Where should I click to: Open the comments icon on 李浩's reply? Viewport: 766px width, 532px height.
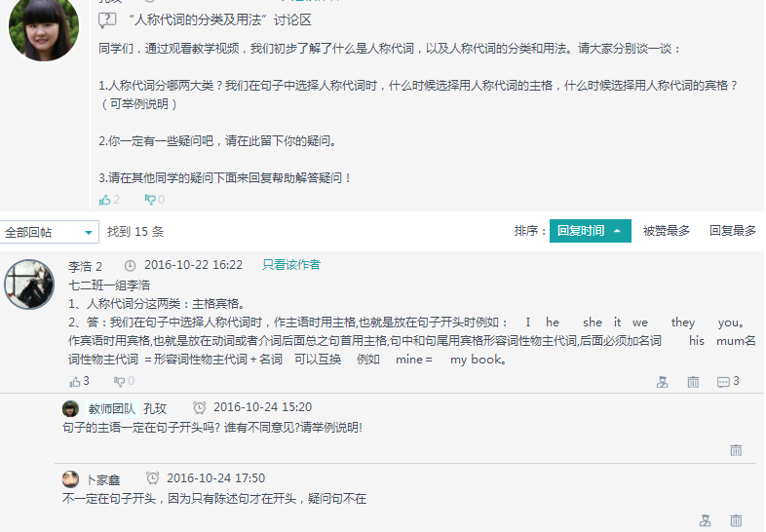pyautogui.click(x=723, y=382)
